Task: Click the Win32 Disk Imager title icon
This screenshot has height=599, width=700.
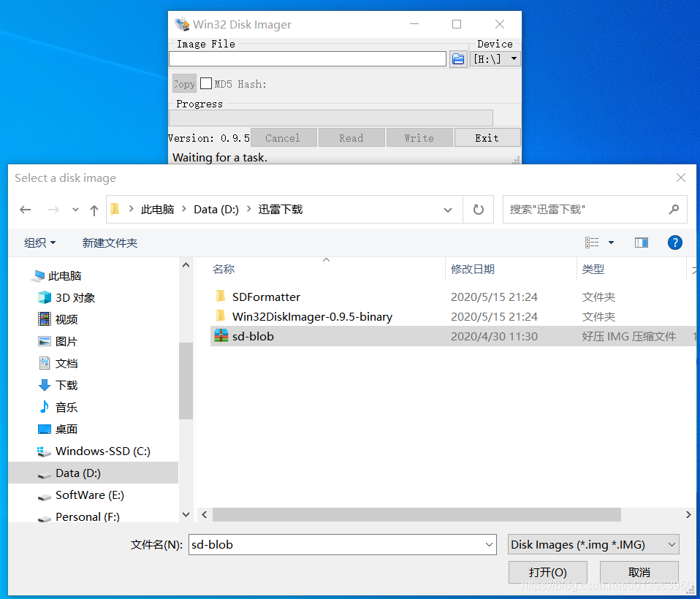Action: tap(182, 24)
